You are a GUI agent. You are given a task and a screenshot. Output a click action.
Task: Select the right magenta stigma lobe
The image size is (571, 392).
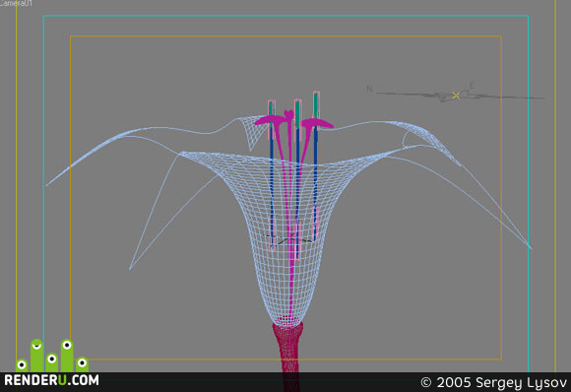point(317,123)
